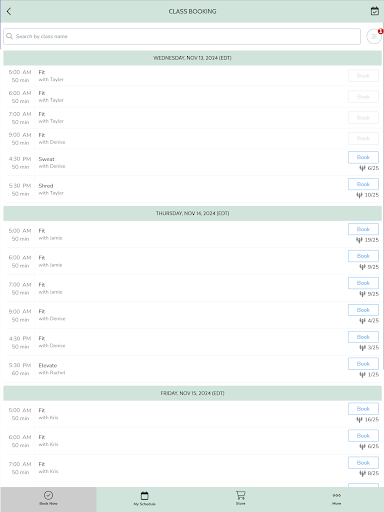384x512 pixels.
Task: Focus the Search by class name field
Action: (182, 36)
